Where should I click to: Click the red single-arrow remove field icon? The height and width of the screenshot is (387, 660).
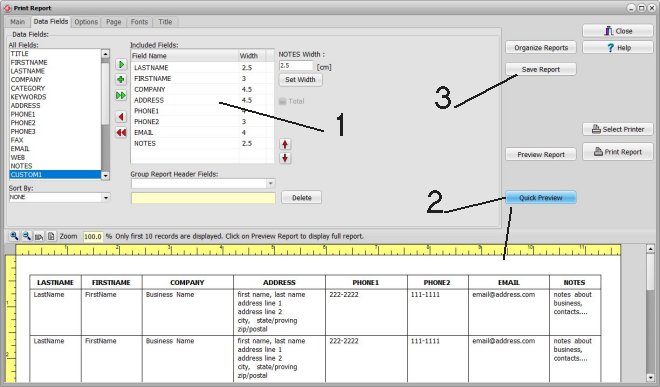click(x=121, y=117)
